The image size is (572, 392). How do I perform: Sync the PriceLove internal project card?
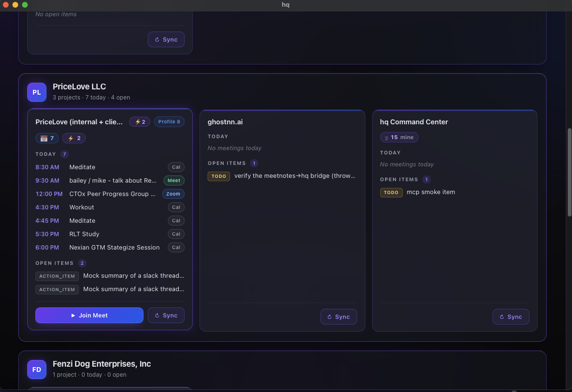[166, 316]
